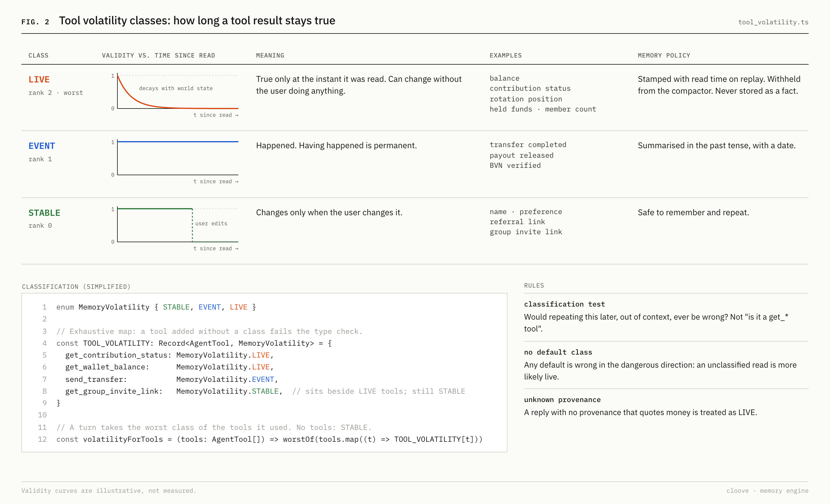Click the 'send_transfer' code line

[x=171, y=379]
